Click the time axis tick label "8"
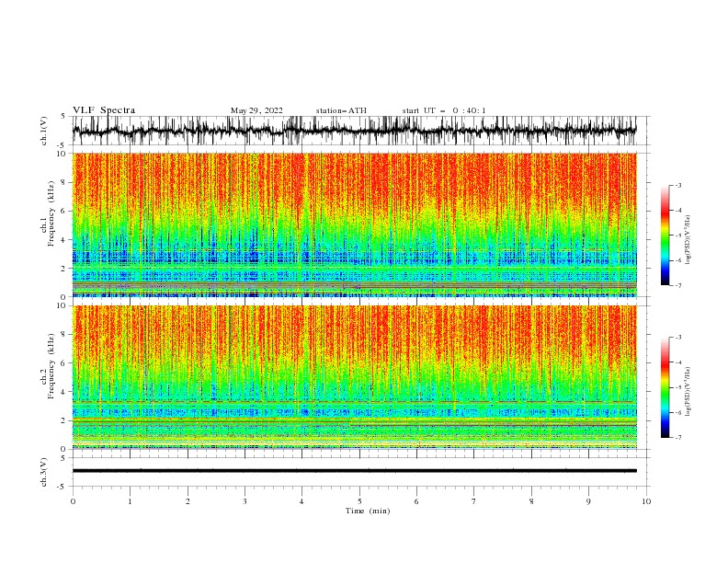This screenshot has height=563, width=728. [x=531, y=501]
